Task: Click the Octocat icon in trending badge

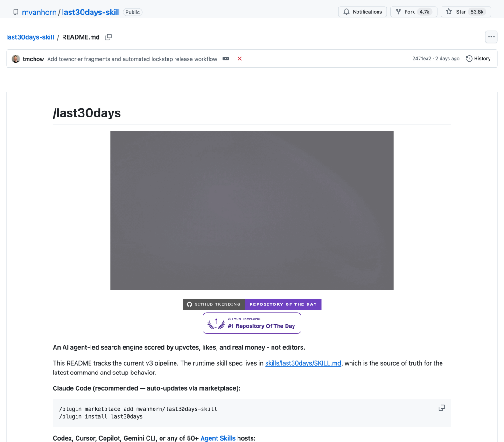Action: tap(189, 304)
